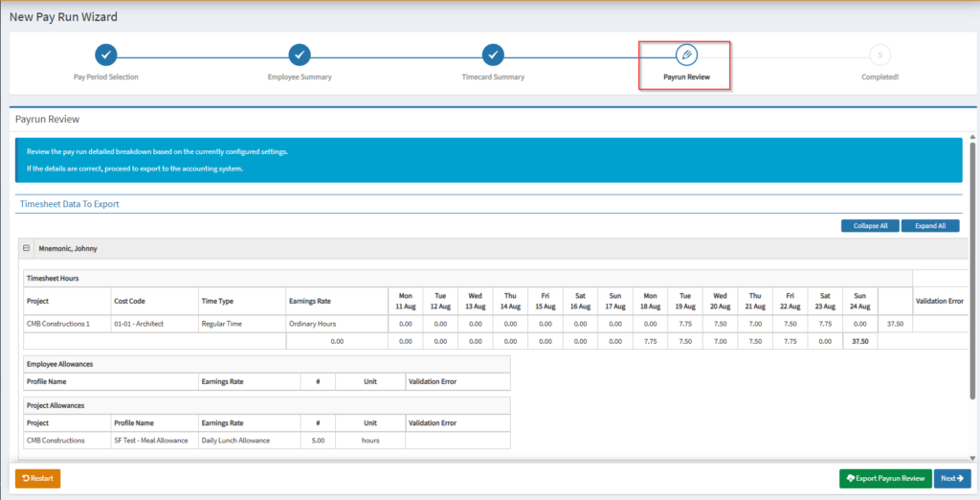This screenshot has height=500, width=980.
Task: Click the CMB Constructions 1 project cell
Action: (x=58, y=324)
